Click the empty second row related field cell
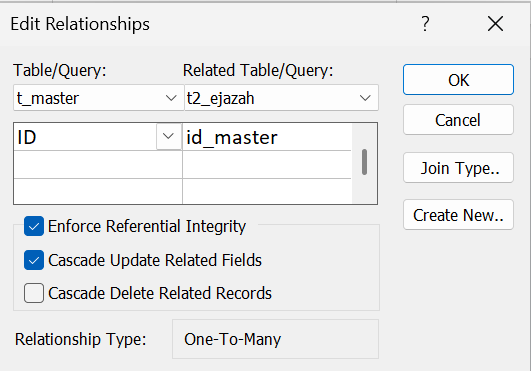531x371 pixels. [x=267, y=165]
